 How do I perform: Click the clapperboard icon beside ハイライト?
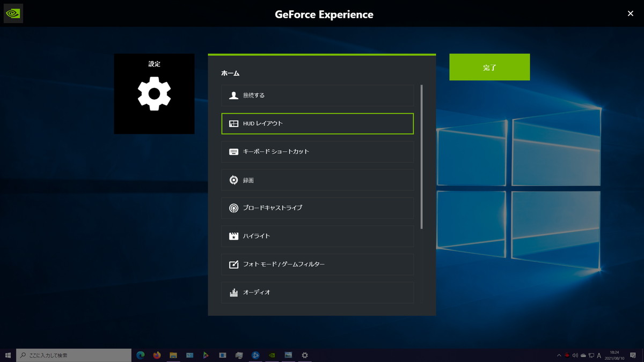(233, 236)
